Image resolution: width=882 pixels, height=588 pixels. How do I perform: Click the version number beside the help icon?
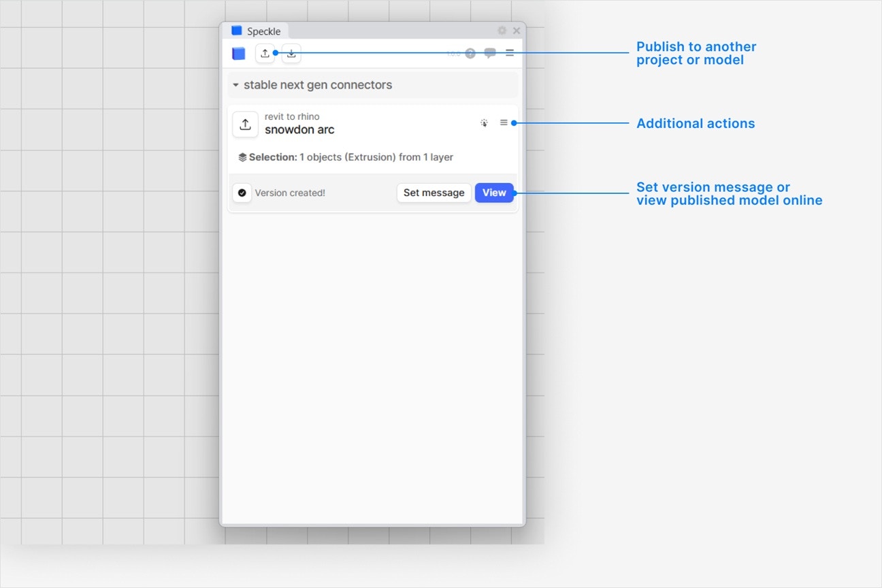click(x=453, y=54)
